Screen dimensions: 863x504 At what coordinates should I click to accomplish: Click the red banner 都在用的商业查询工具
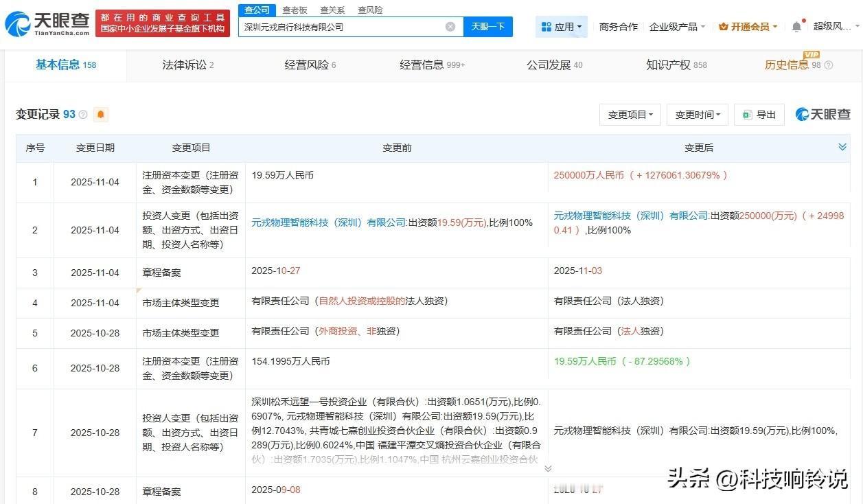(163, 23)
